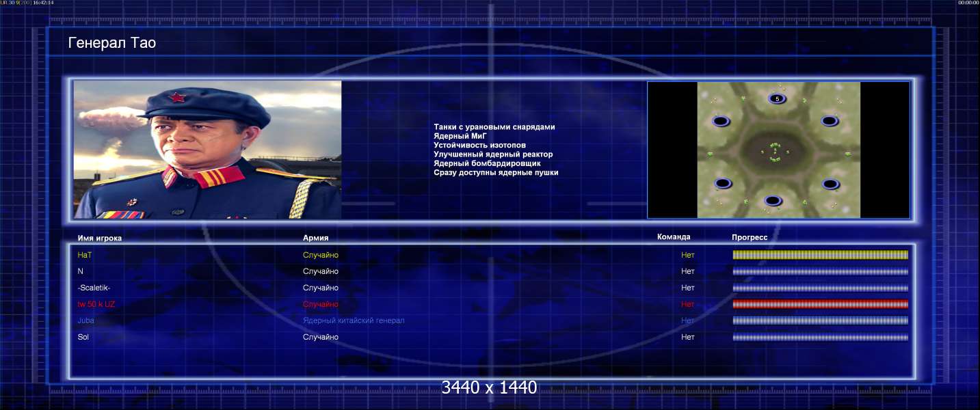980x410 pixels.
Task: Click tw 50 k UZ's red army value
Action: tap(321, 304)
